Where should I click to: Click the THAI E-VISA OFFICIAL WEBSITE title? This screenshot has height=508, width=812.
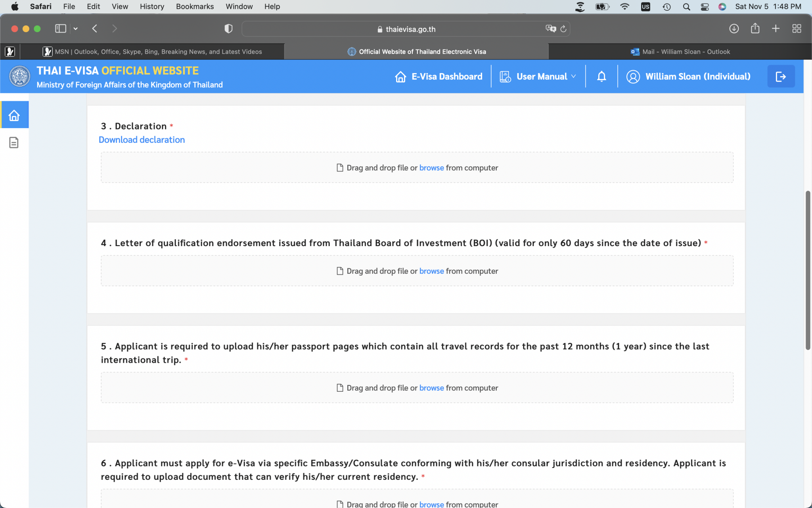118,71
